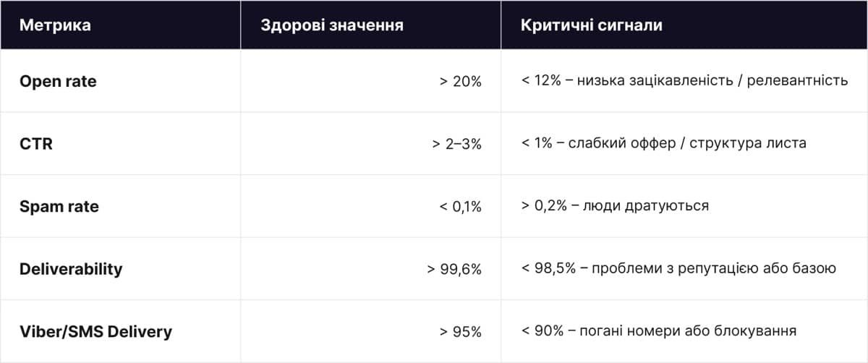
Task: Click the '> 20%' healthy value
Action: (460, 81)
